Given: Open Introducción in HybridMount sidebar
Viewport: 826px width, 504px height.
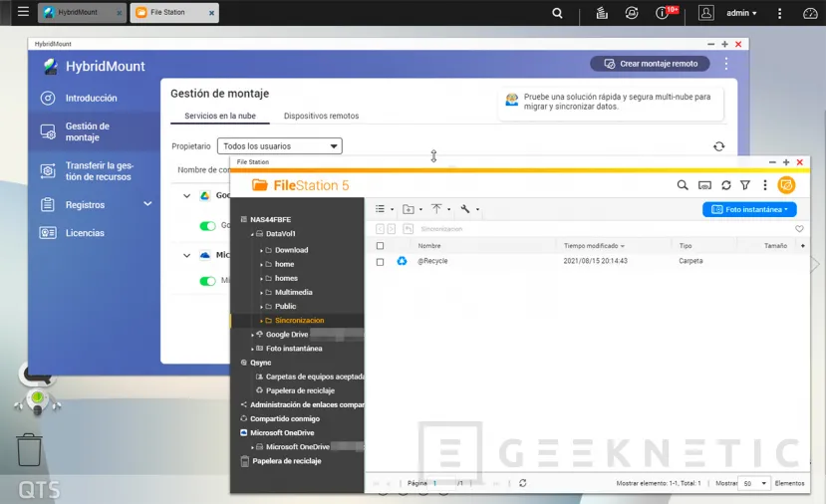Looking at the screenshot, I should pyautogui.click(x=91, y=98).
